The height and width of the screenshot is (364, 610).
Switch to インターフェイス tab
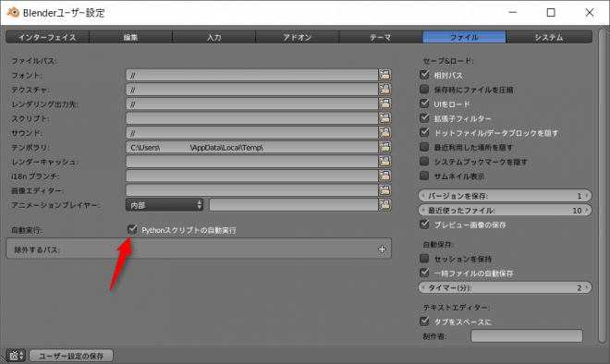[47, 37]
